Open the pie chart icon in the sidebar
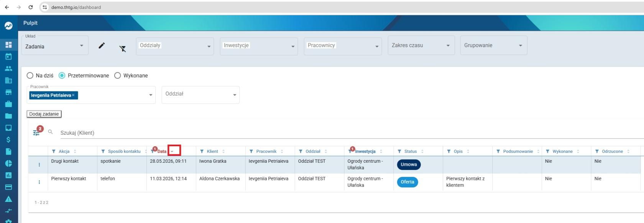Viewport: 644px width, 223px height. click(x=8, y=163)
